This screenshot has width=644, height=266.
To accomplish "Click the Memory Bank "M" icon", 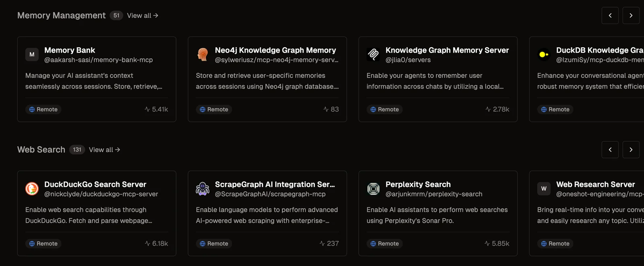I will click(32, 54).
